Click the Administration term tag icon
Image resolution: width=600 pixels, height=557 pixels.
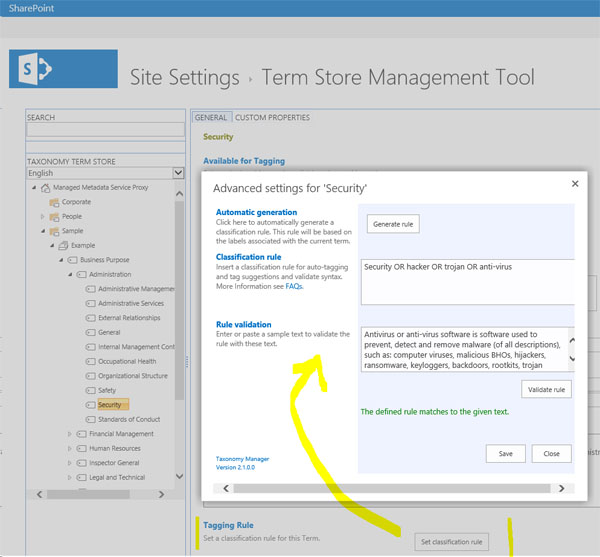tap(81, 275)
